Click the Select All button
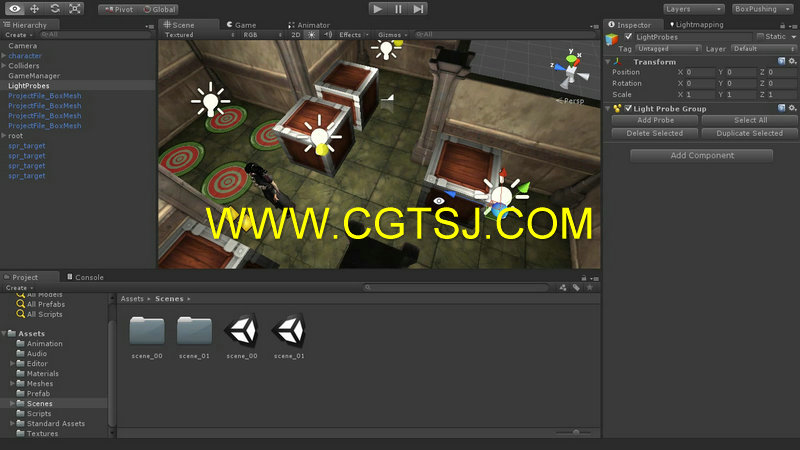The height and width of the screenshot is (450, 800). coord(749,120)
